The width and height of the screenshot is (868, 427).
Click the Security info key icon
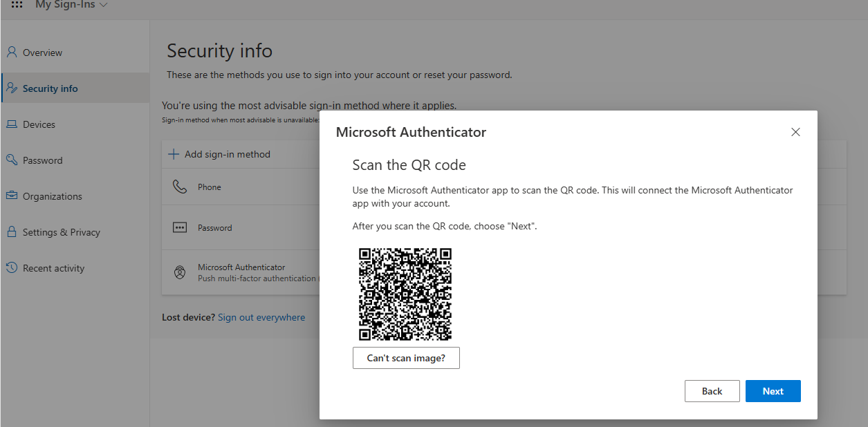(x=12, y=88)
